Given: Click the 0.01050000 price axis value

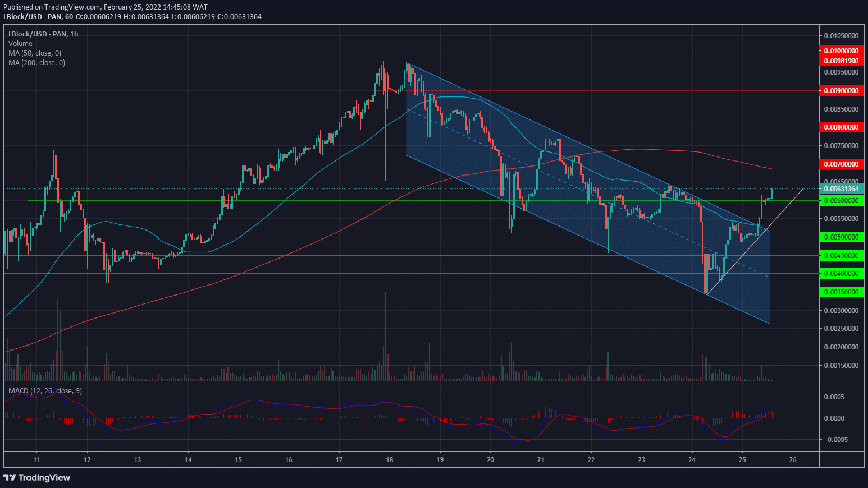Looking at the screenshot, I should pos(841,35).
